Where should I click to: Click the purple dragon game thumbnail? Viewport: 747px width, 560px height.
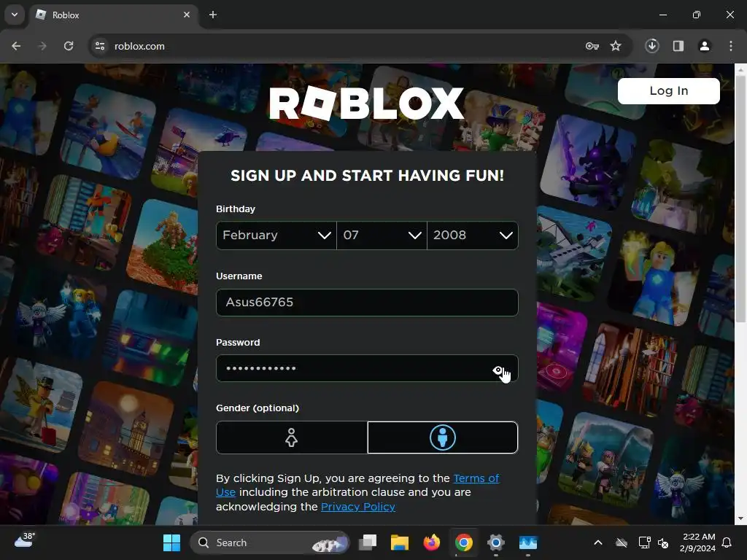click(x=589, y=162)
